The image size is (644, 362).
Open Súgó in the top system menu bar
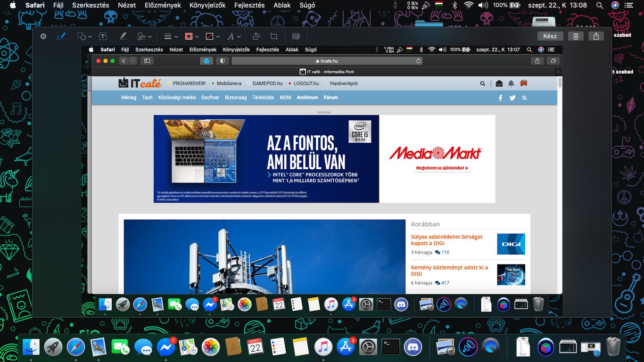click(307, 5)
